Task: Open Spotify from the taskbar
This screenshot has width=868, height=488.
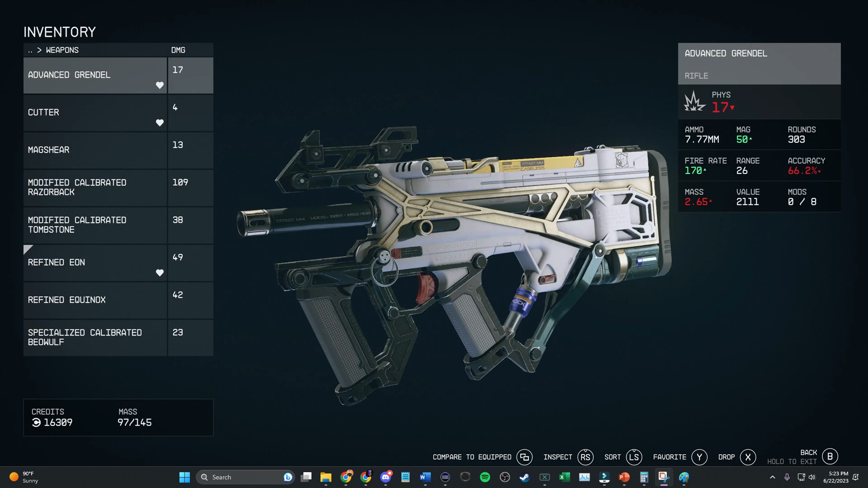Action: 485,477
